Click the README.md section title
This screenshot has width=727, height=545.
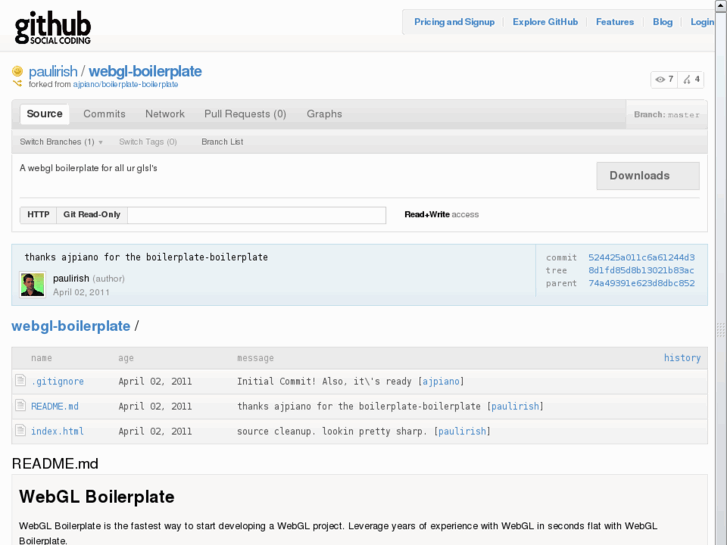[x=55, y=464]
